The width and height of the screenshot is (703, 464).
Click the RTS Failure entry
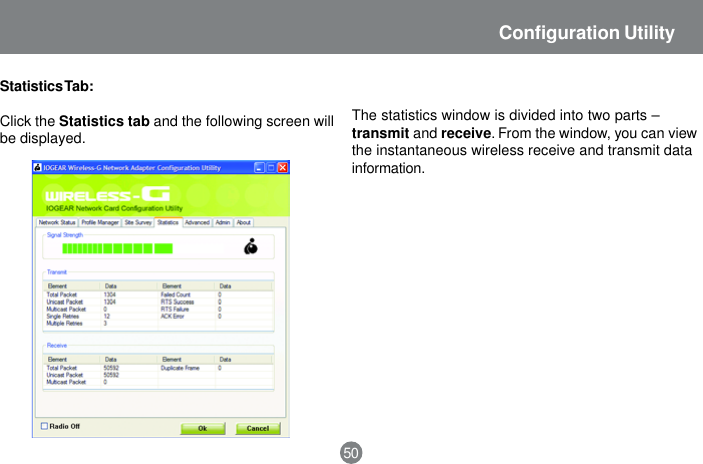[x=175, y=309]
